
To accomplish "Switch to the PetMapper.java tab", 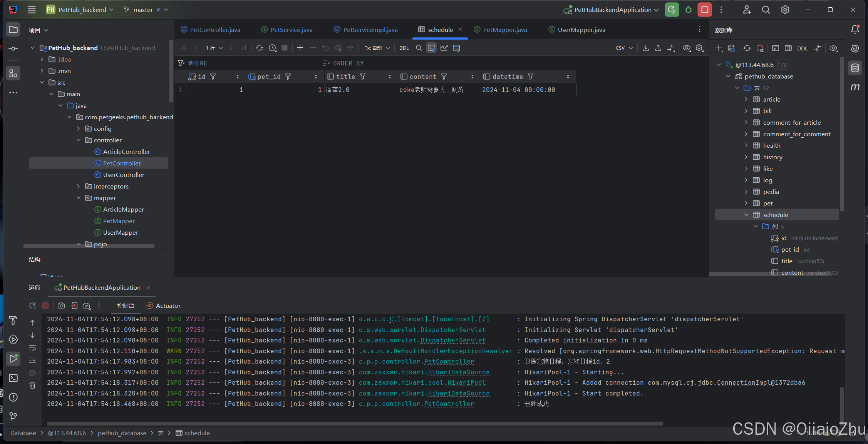I will [504, 30].
